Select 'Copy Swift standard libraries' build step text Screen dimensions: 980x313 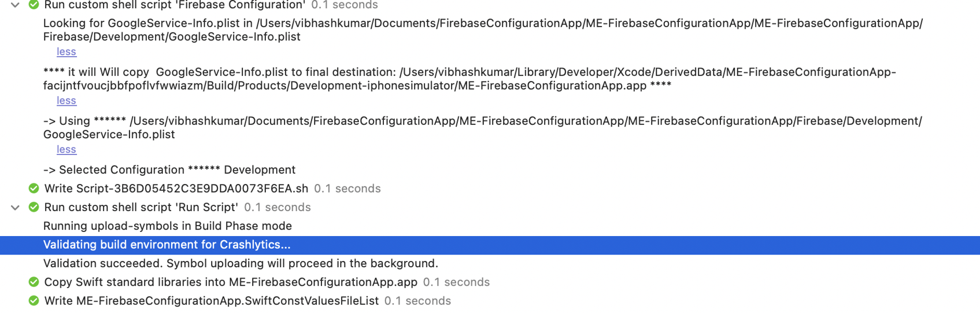pos(231,282)
